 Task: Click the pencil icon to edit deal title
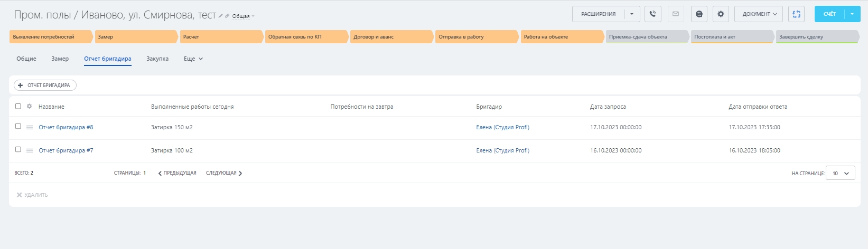click(221, 16)
